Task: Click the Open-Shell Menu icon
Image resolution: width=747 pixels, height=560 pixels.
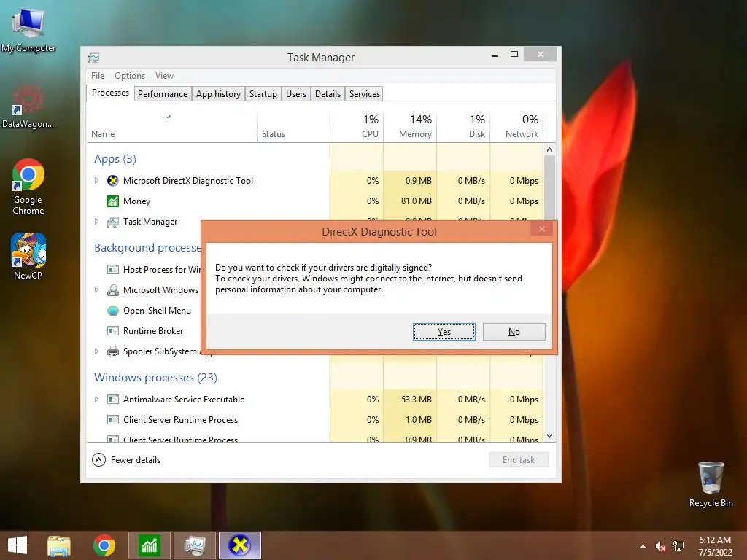Action: click(x=113, y=311)
